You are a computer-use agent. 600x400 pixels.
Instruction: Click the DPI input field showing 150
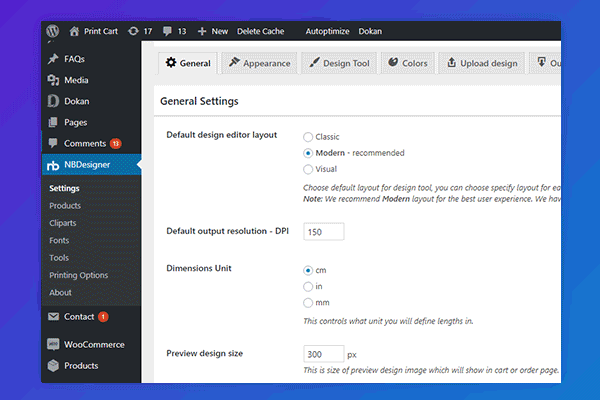point(324,232)
